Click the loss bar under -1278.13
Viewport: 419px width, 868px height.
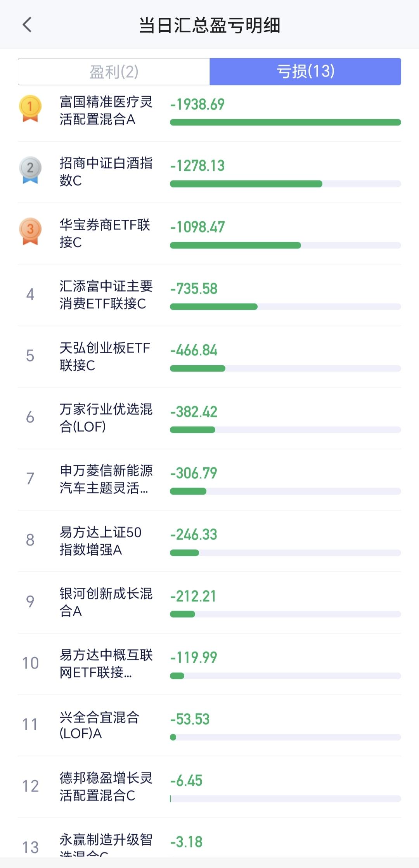pos(285,184)
